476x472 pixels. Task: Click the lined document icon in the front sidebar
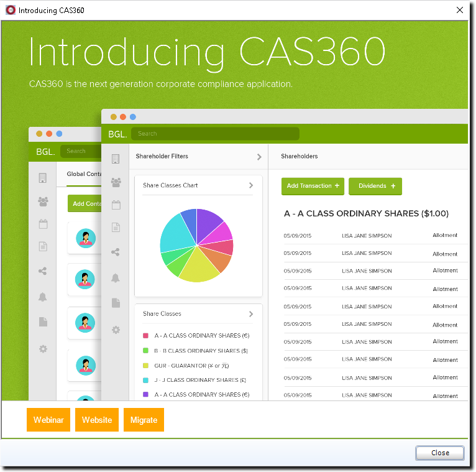tap(116, 228)
